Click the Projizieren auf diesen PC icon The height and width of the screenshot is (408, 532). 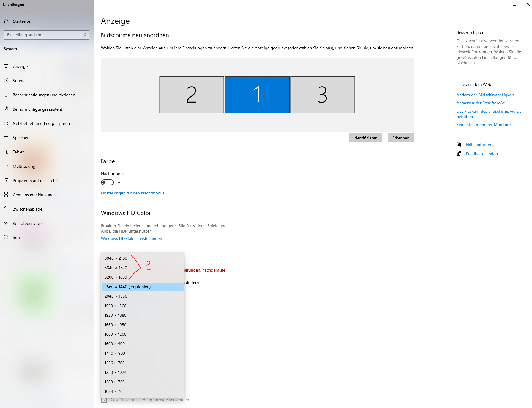(x=6, y=180)
